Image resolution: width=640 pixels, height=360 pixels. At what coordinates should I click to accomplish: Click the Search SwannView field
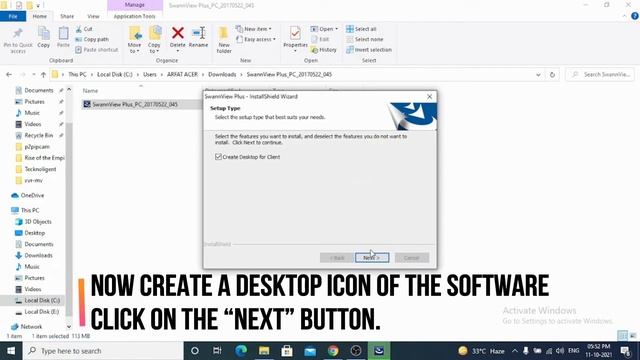pos(600,75)
